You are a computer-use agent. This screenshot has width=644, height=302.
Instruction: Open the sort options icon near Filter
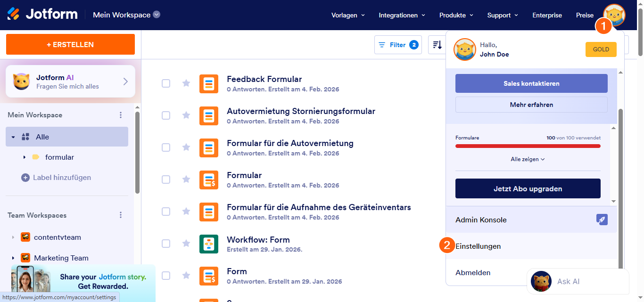point(436,44)
